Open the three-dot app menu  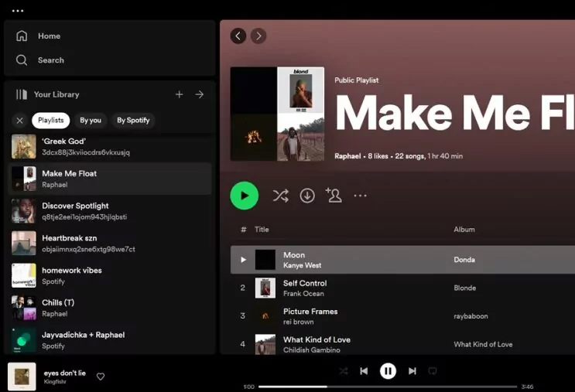tap(18, 11)
